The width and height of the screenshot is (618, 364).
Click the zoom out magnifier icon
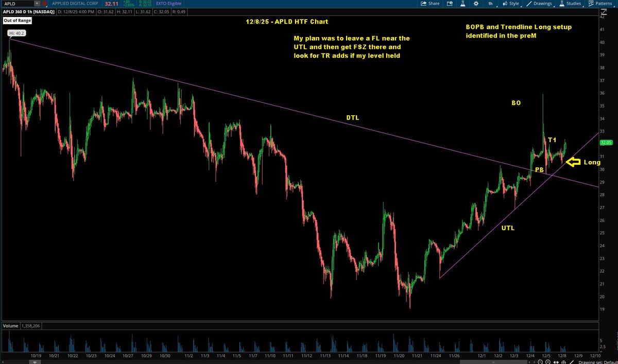point(540,361)
